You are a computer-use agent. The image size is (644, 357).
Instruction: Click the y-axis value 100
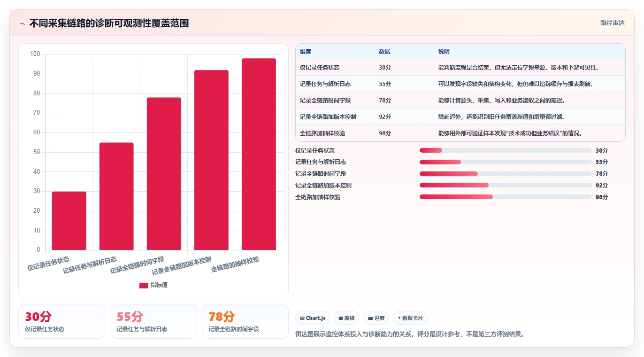pos(35,54)
